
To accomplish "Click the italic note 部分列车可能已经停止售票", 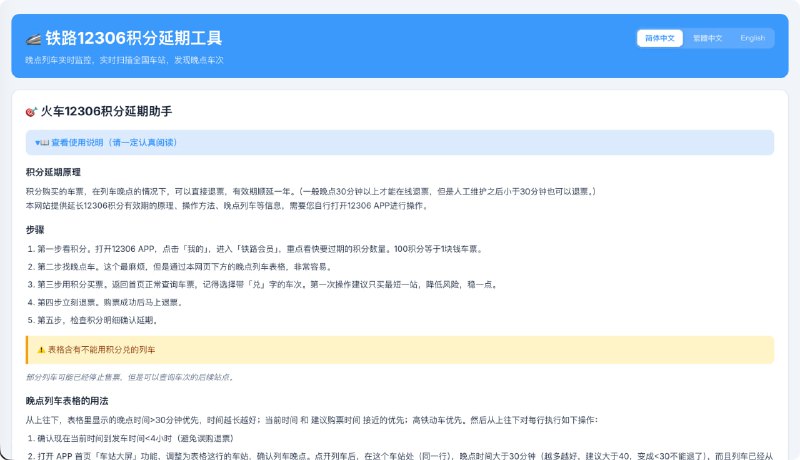I will [x=130, y=377].
